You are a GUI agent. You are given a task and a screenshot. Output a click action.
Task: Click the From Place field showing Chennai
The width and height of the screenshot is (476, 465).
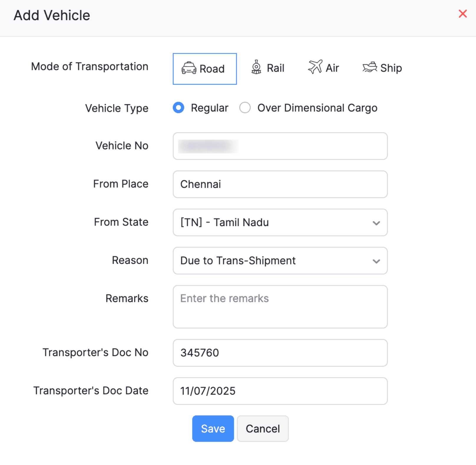click(x=280, y=184)
